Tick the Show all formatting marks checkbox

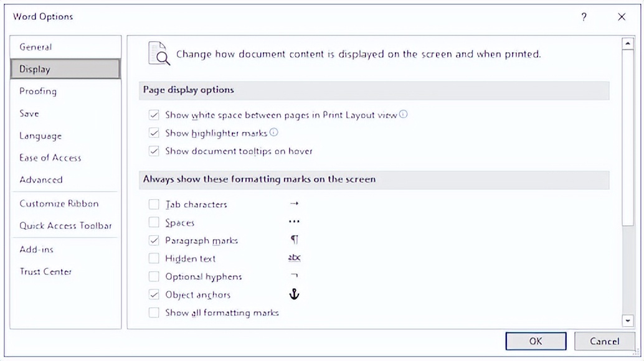[154, 312]
